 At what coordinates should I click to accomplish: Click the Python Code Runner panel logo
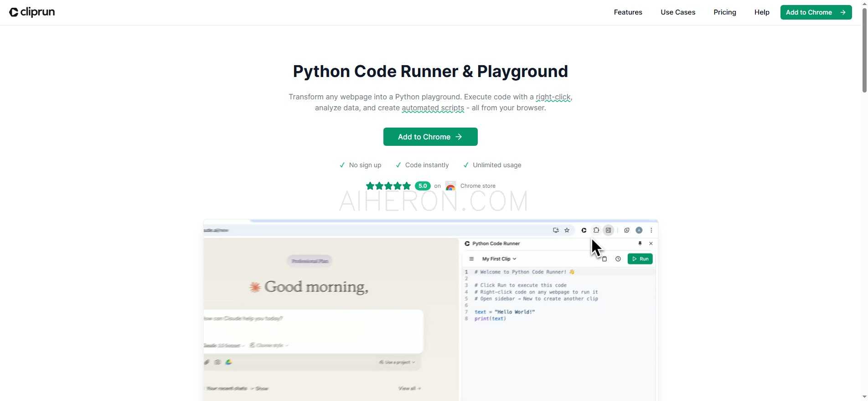(x=467, y=244)
